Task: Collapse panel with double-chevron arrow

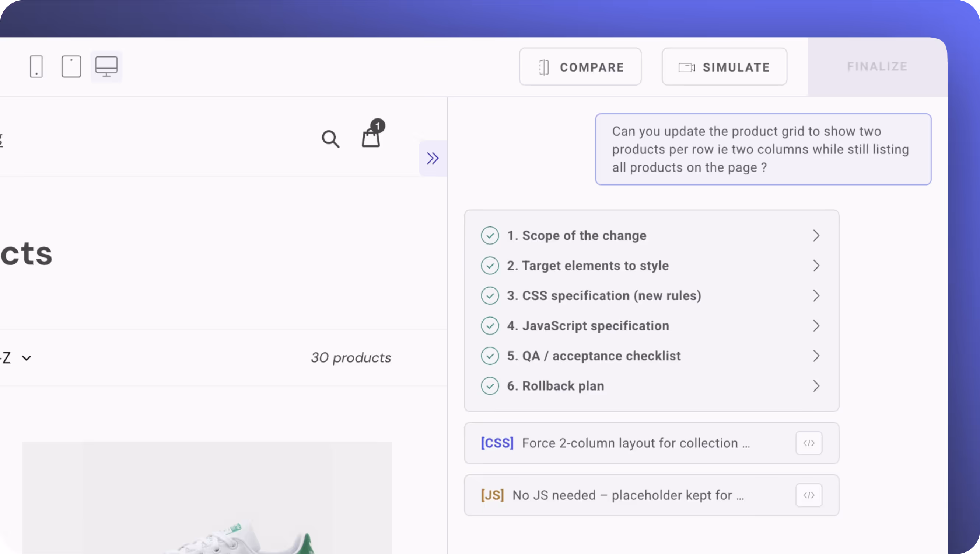Action: click(433, 158)
